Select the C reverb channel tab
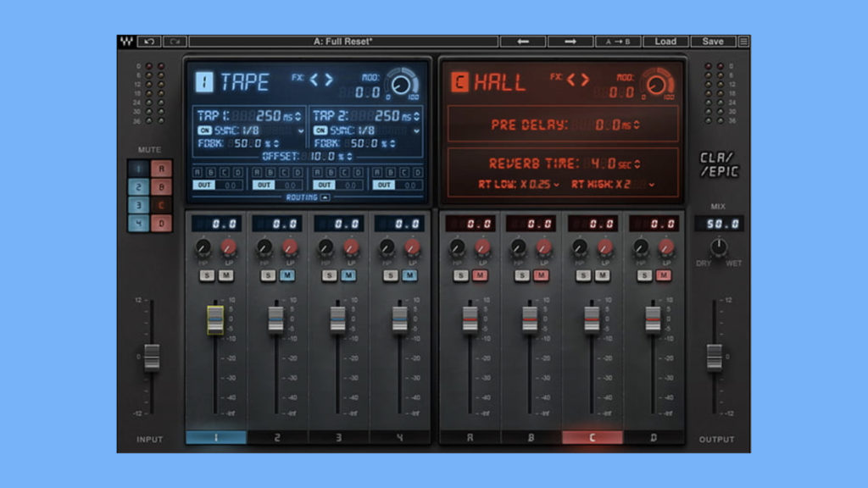Screen dimensions: 868x488 [x=591, y=438]
